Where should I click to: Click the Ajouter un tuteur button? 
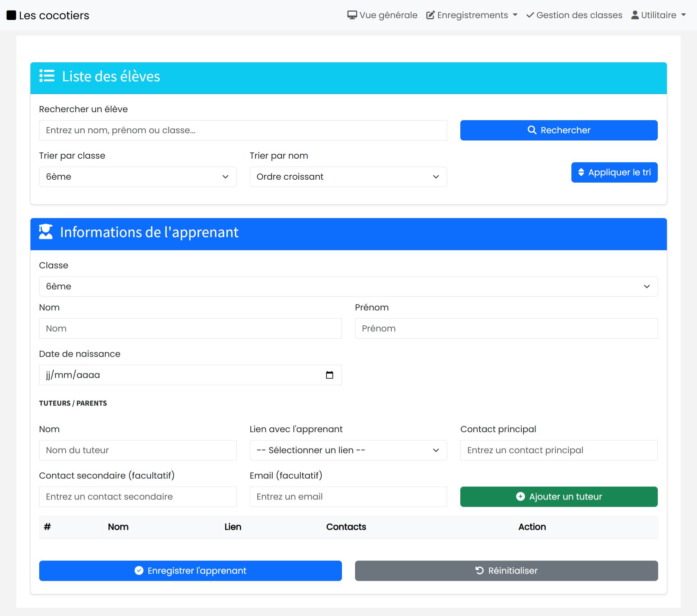558,497
